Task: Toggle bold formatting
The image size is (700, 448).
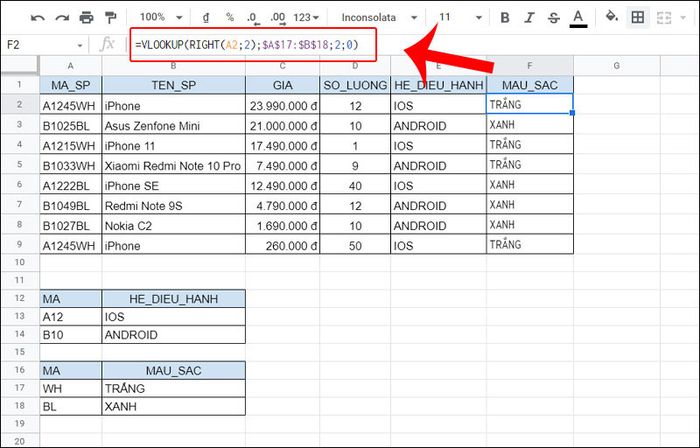Action: tap(505, 18)
